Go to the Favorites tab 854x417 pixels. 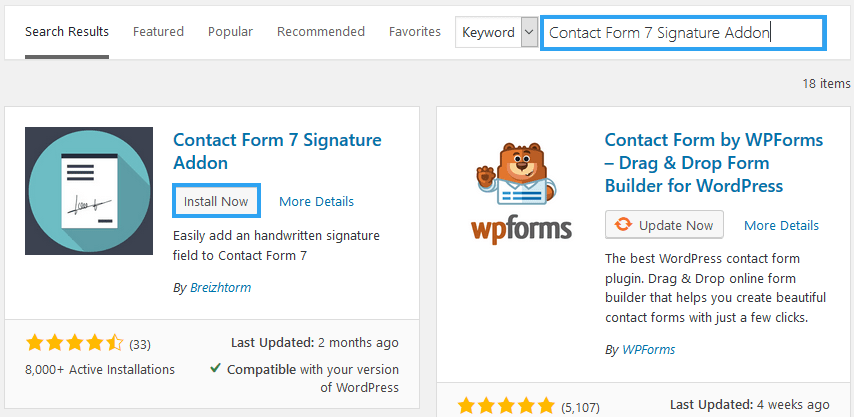click(x=414, y=32)
